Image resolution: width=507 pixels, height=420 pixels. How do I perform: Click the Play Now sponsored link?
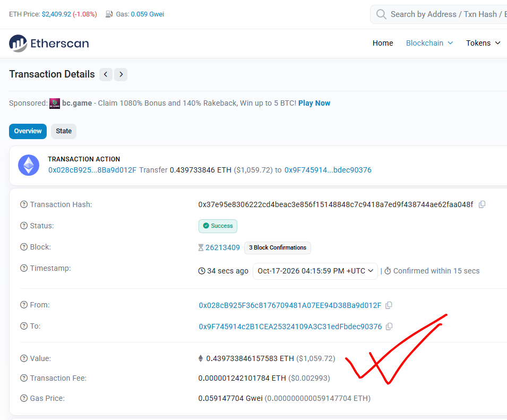(x=314, y=103)
